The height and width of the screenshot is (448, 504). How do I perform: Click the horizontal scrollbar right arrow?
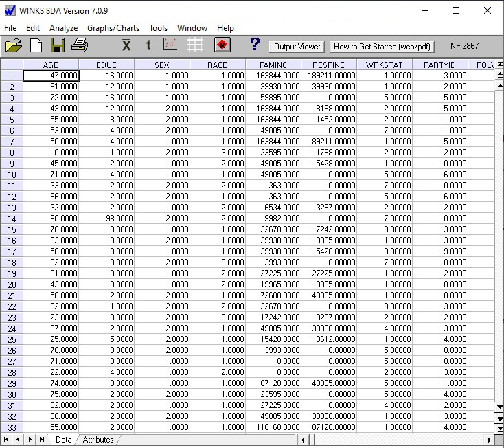click(x=489, y=440)
